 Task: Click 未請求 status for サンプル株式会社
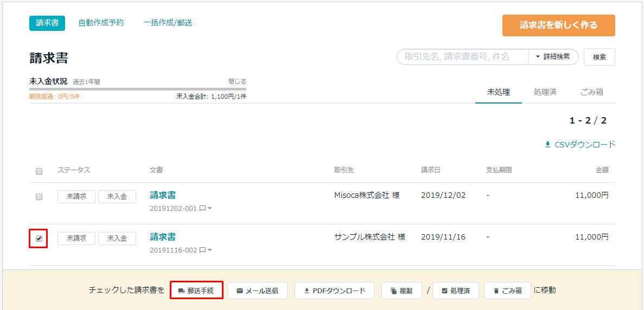click(x=76, y=238)
